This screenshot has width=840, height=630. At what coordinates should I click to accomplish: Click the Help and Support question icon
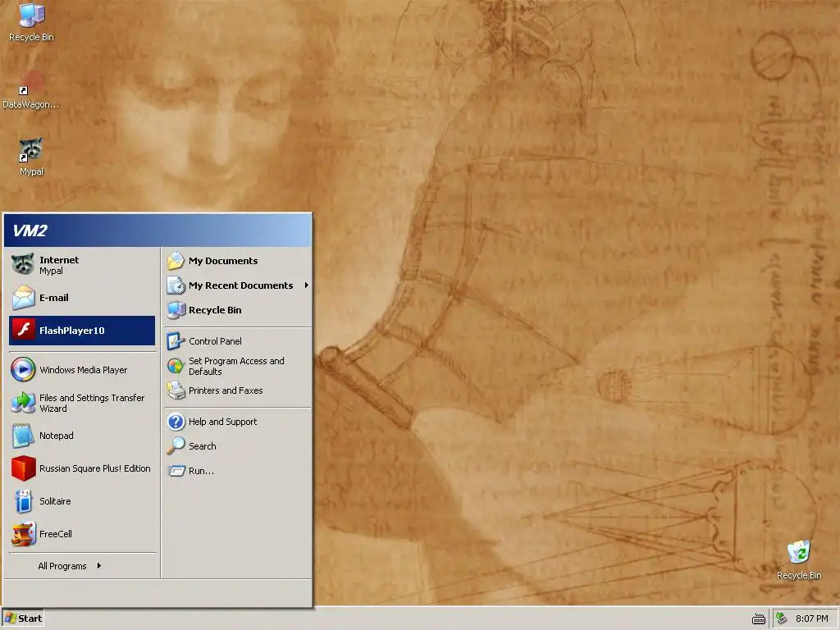(x=176, y=422)
